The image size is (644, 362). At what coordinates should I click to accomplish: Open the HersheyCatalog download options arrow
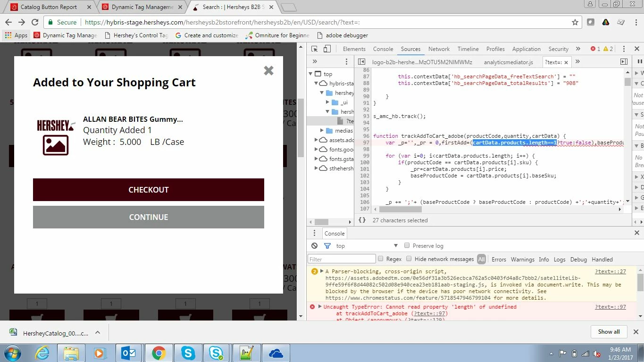pos(98,332)
